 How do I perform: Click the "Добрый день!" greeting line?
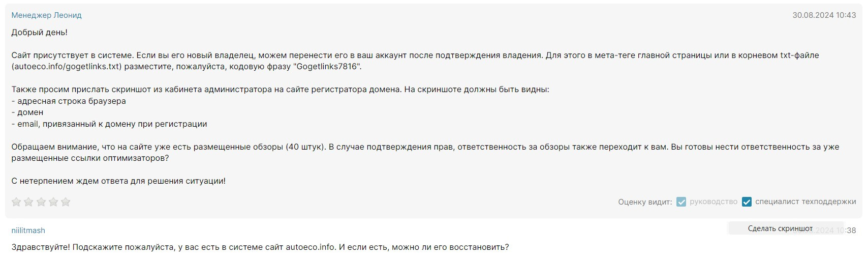[39, 33]
